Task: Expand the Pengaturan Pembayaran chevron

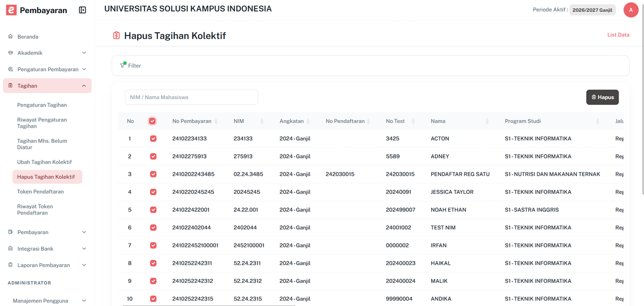Action: pyautogui.click(x=84, y=69)
